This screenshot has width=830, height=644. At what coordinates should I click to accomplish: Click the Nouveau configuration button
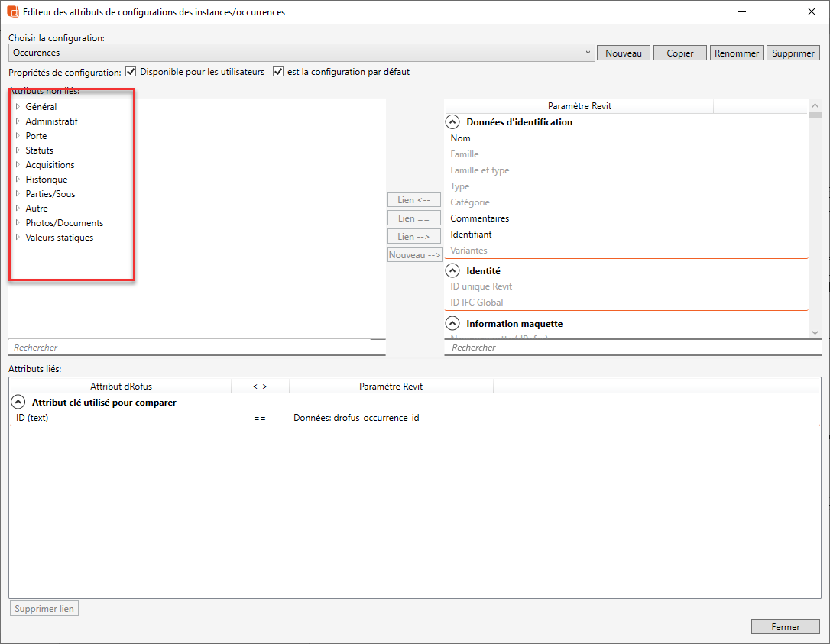623,53
